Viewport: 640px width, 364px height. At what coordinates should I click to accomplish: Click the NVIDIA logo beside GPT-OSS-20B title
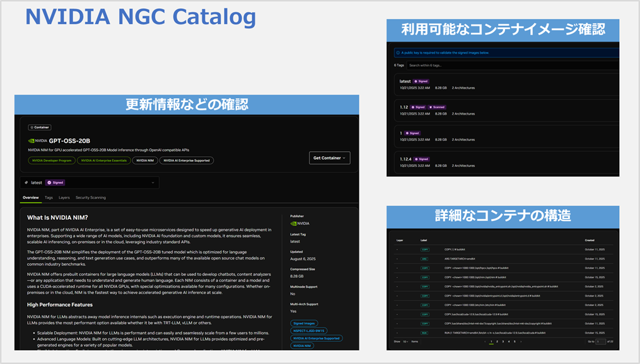pos(32,140)
